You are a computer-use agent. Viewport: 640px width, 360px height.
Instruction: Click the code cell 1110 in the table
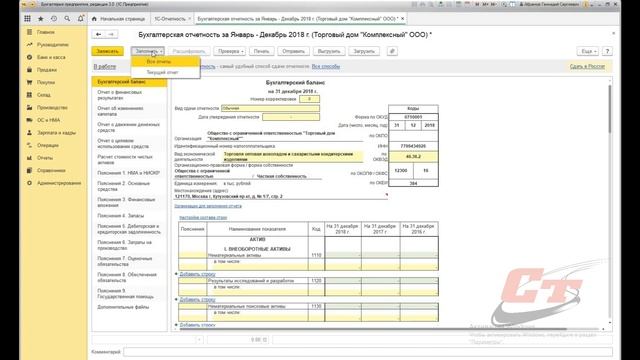[316, 255]
